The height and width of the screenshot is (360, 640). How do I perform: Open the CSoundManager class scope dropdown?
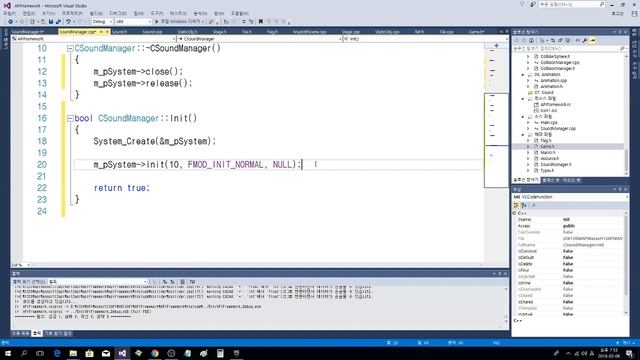click(x=259, y=39)
